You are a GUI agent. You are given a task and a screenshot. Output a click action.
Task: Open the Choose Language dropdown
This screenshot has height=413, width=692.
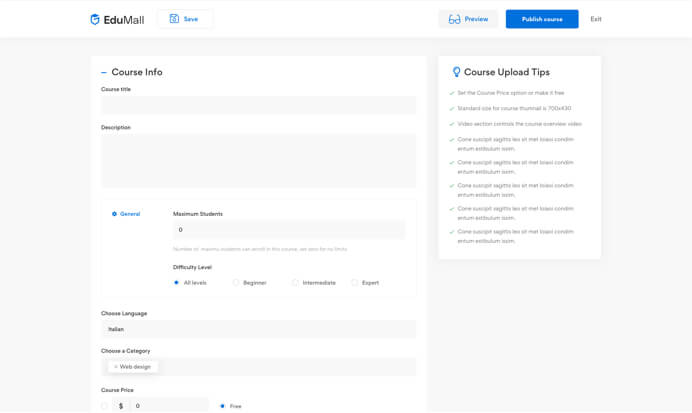[258, 329]
